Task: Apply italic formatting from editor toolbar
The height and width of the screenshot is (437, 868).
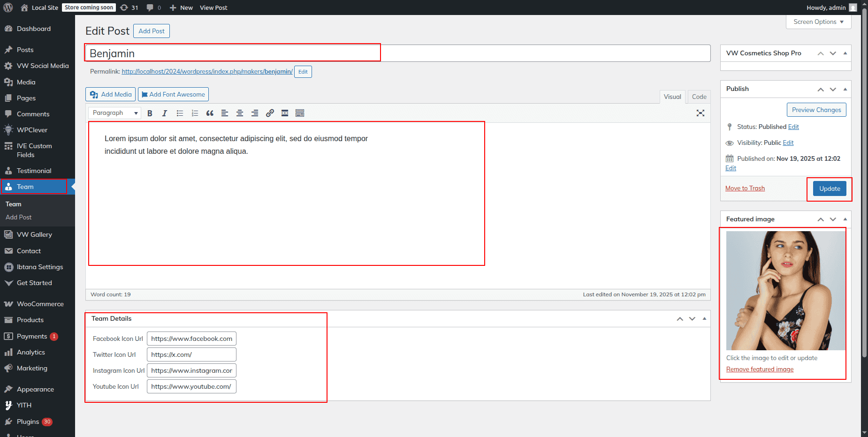Action: pyautogui.click(x=165, y=113)
